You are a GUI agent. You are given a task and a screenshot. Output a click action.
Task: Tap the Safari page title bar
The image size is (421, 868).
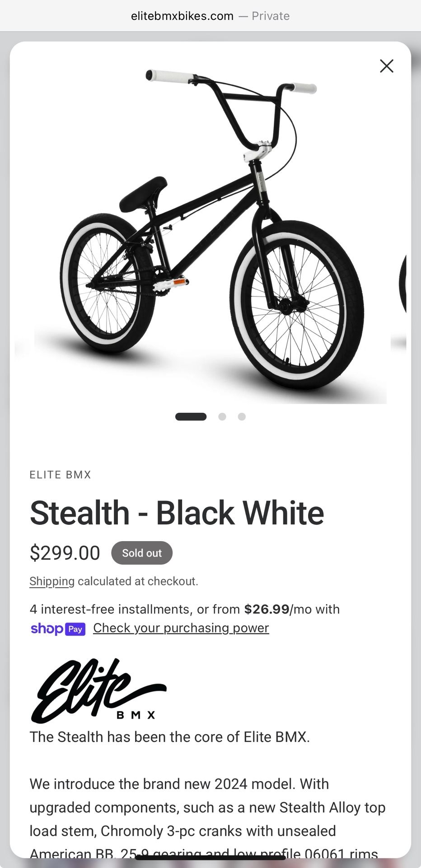tap(210, 15)
